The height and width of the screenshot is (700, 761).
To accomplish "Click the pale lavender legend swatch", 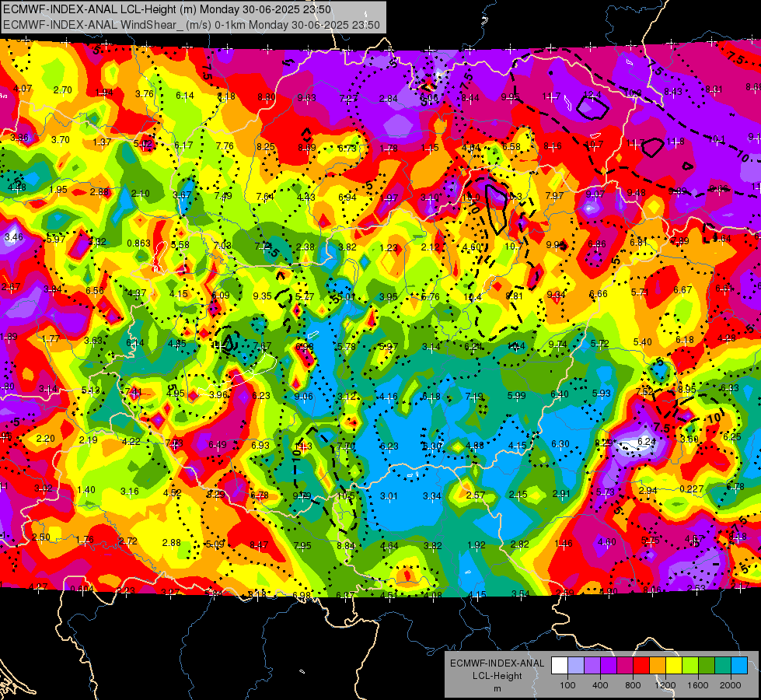I will click(x=576, y=665).
